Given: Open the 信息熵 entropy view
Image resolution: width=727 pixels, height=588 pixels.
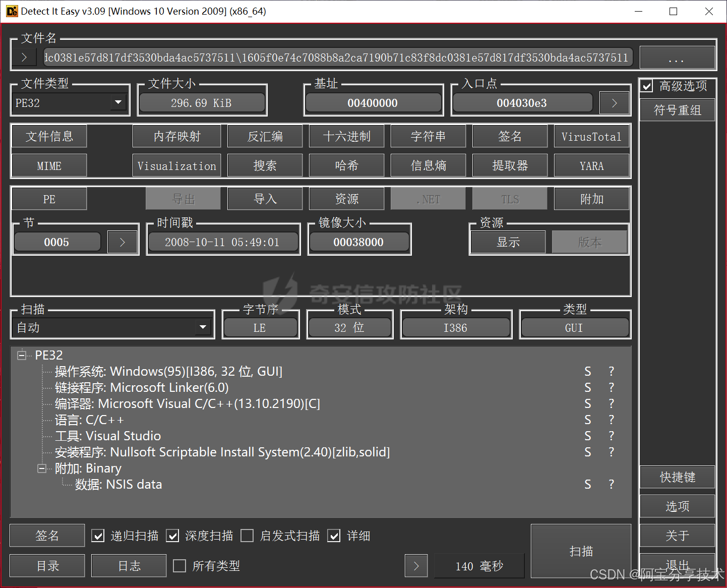Looking at the screenshot, I should [429, 165].
